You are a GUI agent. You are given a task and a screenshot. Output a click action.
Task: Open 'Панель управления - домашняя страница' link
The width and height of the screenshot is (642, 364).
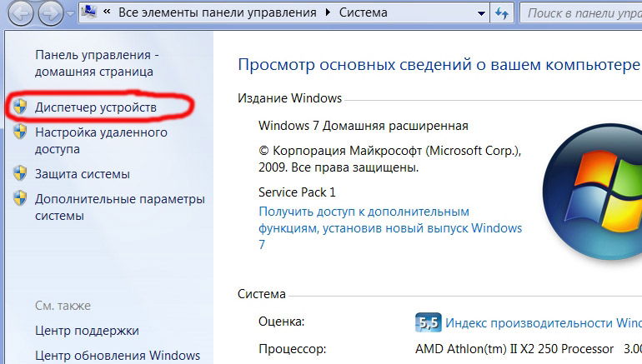coord(97,63)
